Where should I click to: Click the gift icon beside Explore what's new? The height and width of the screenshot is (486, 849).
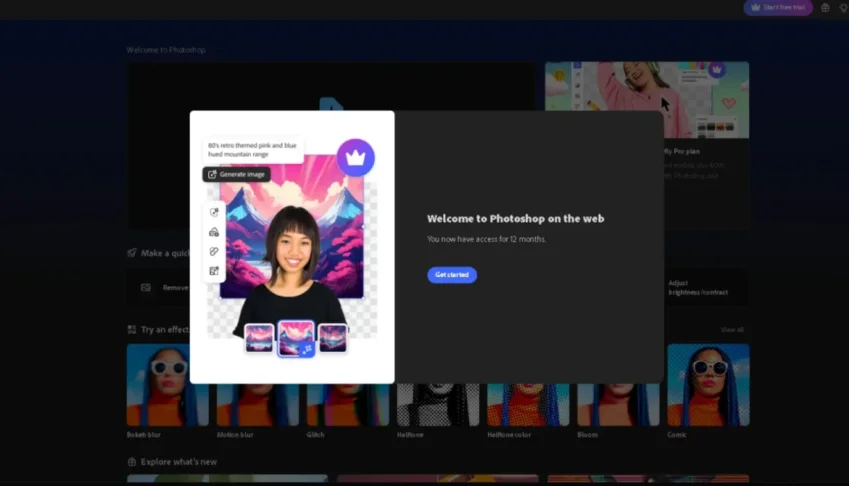(132, 462)
